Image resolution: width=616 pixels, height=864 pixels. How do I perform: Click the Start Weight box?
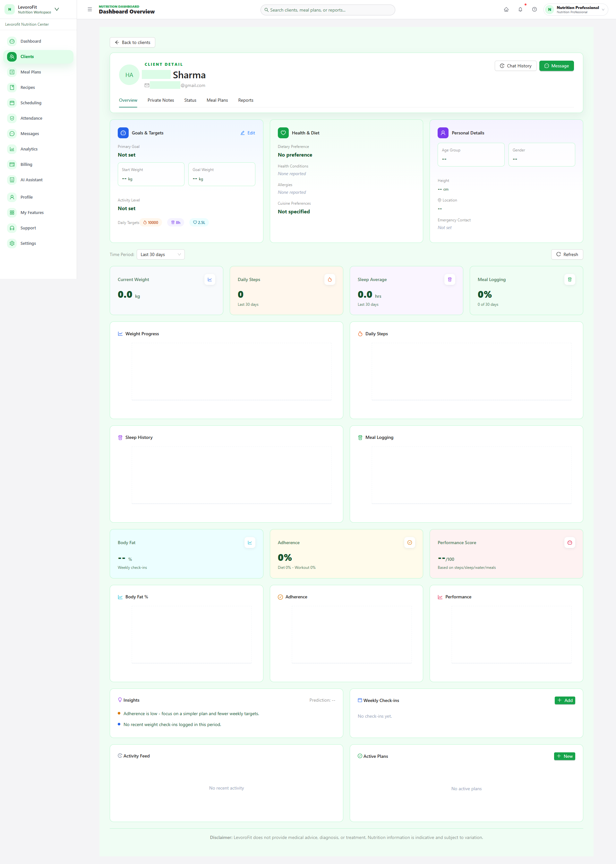(151, 175)
